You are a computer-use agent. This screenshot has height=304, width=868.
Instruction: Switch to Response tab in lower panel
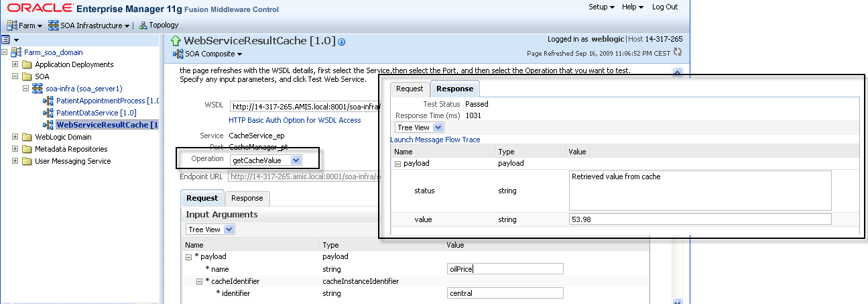click(247, 199)
